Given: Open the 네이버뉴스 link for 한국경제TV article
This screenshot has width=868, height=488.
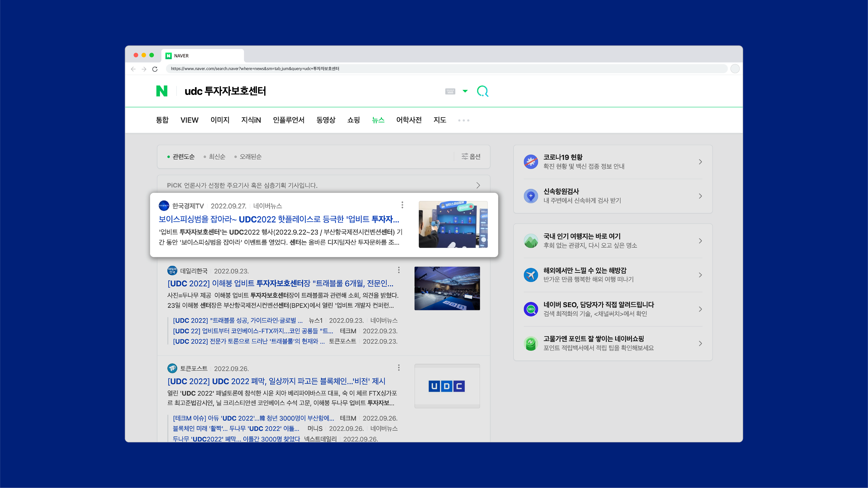Looking at the screenshot, I should click(x=268, y=206).
